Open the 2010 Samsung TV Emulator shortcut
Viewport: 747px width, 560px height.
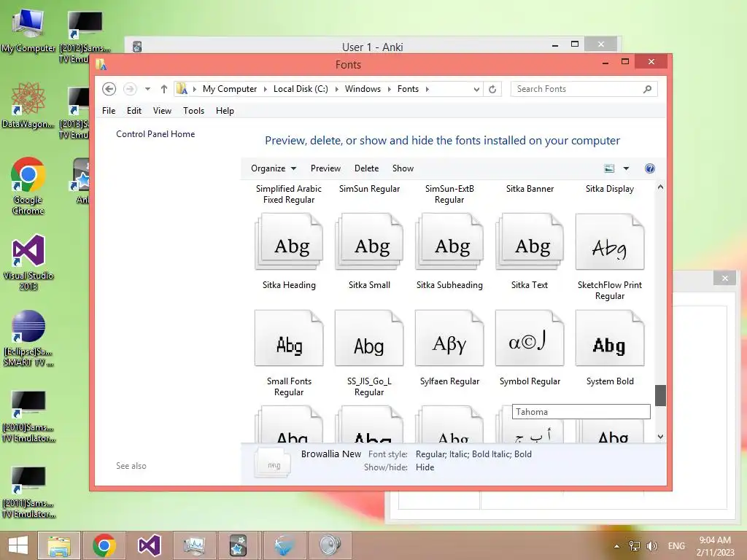click(x=28, y=416)
